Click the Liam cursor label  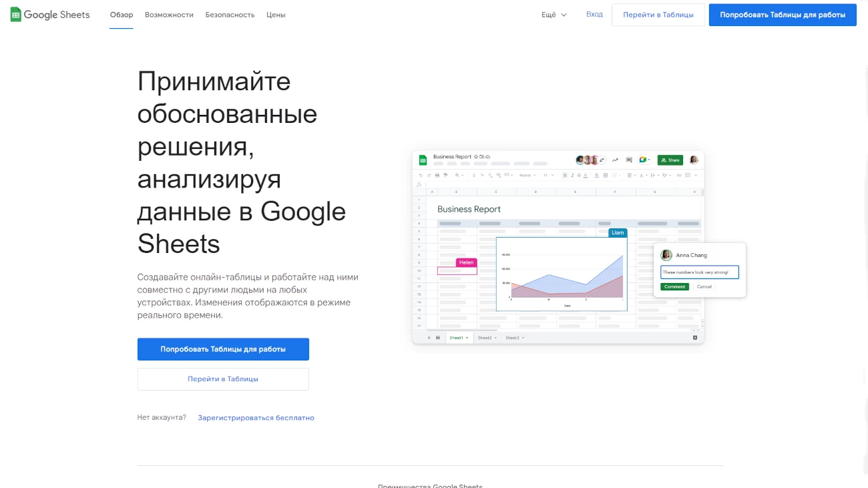click(x=618, y=232)
